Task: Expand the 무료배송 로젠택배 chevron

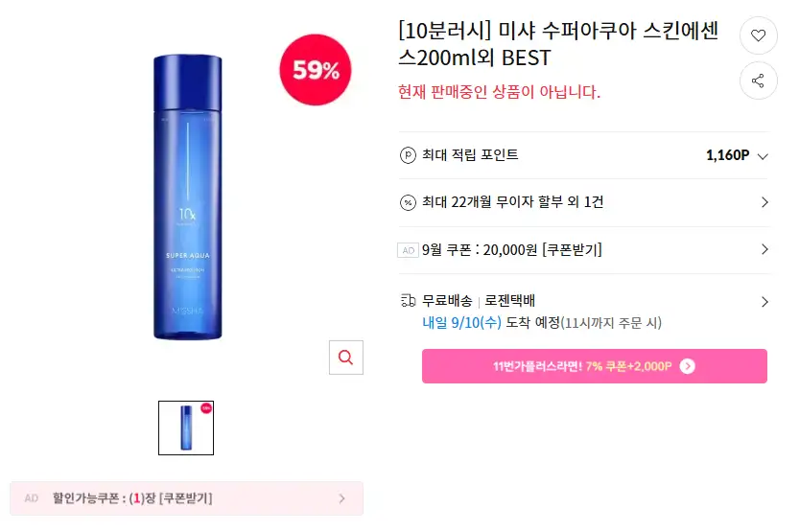Action: pos(764,302)
